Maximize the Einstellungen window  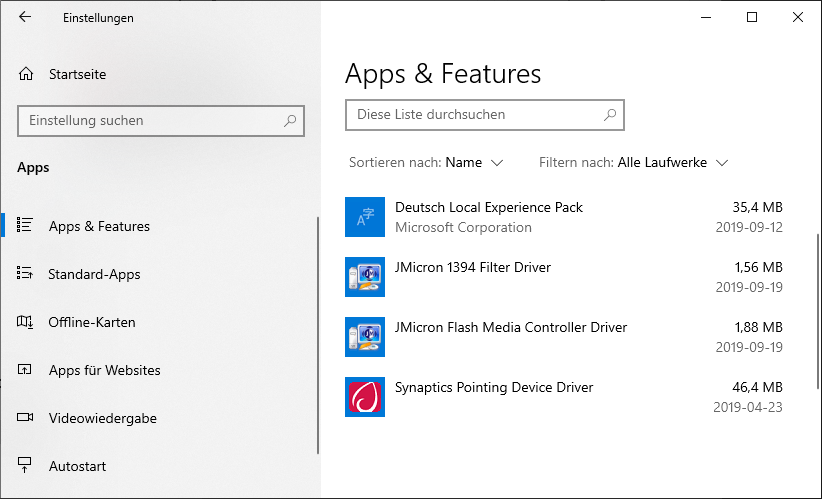752,17
